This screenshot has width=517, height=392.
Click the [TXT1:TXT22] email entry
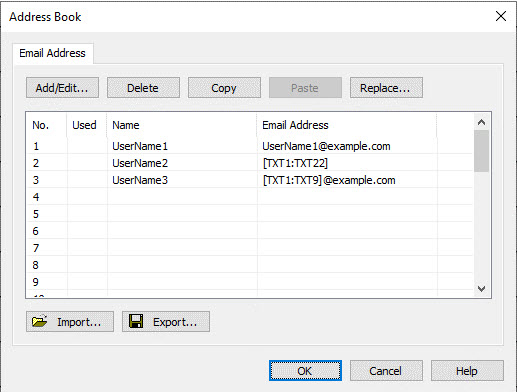(x=295, y=163)
